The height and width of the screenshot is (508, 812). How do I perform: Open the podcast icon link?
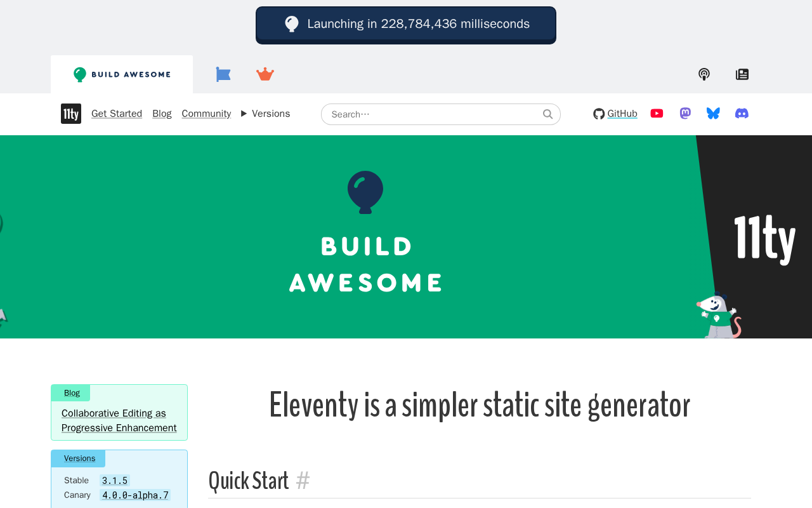click(704, 74)
